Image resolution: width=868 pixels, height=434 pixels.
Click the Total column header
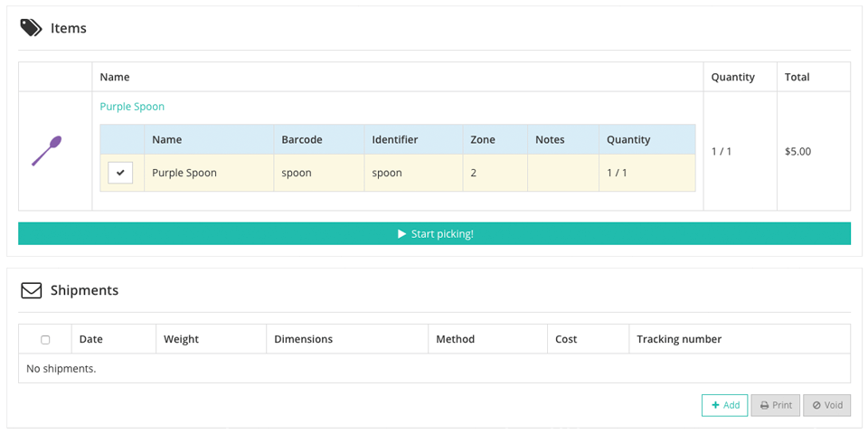(x=813, y=77)
